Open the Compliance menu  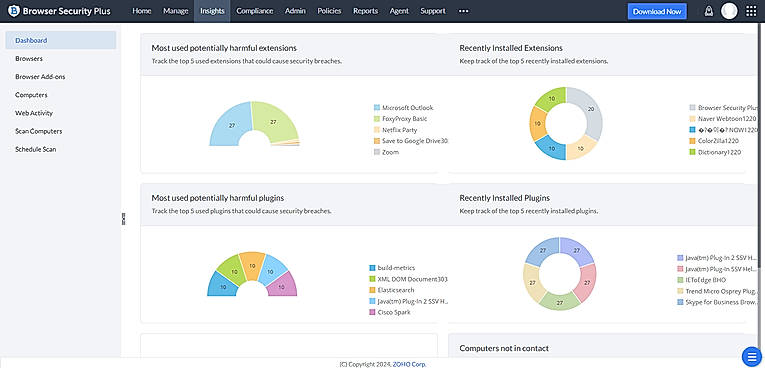click(255, 11)
